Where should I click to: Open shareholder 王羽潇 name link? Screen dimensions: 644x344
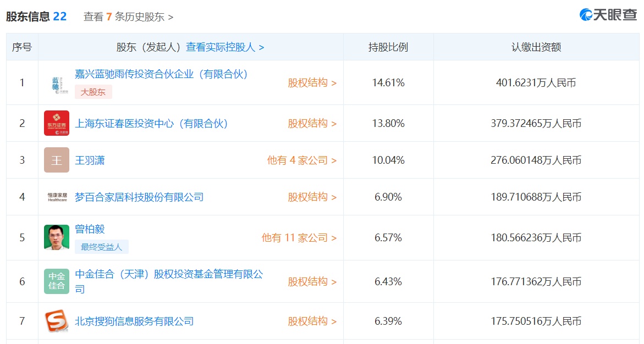point(90,160)
